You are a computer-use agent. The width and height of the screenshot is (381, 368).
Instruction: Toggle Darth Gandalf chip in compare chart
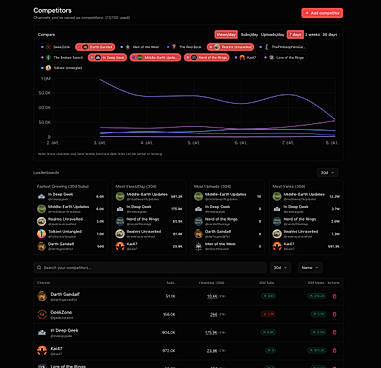point(95,47)
